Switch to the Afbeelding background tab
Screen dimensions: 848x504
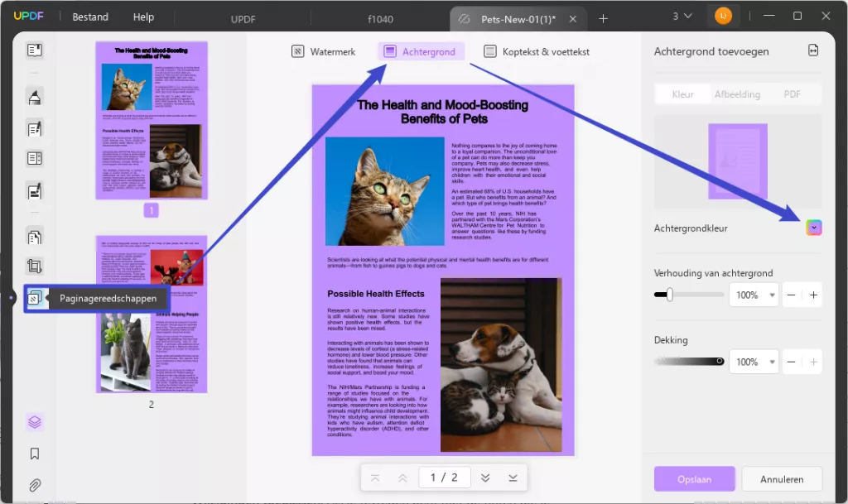tap(737, 94)
